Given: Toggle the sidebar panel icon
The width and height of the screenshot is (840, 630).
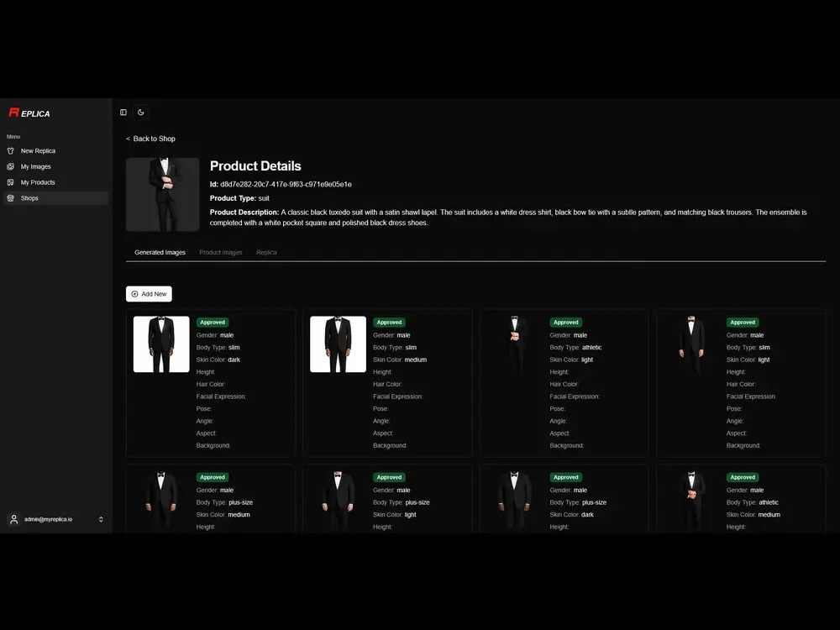Looking at the screenshot, I should click(x=123, y=113).
